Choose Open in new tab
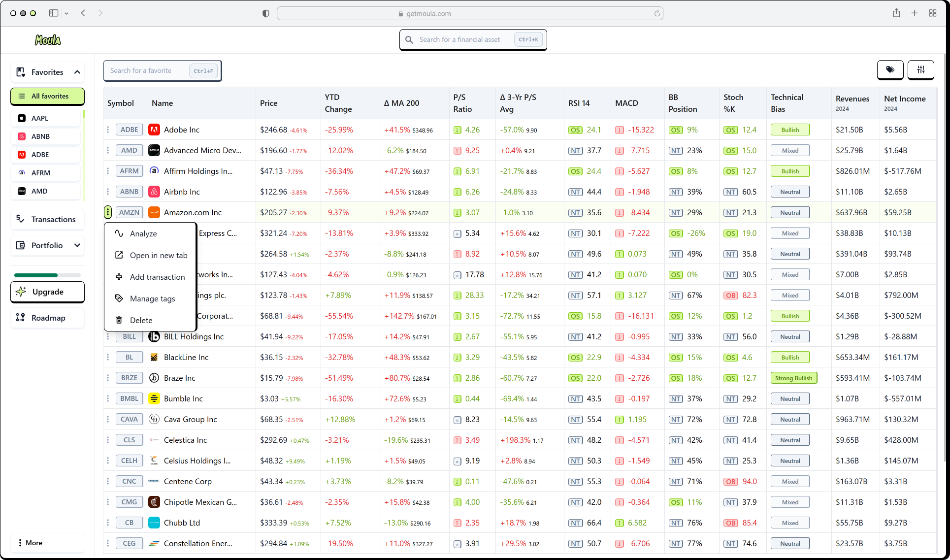Screen dimensions: 950x560 coord(150,255)
